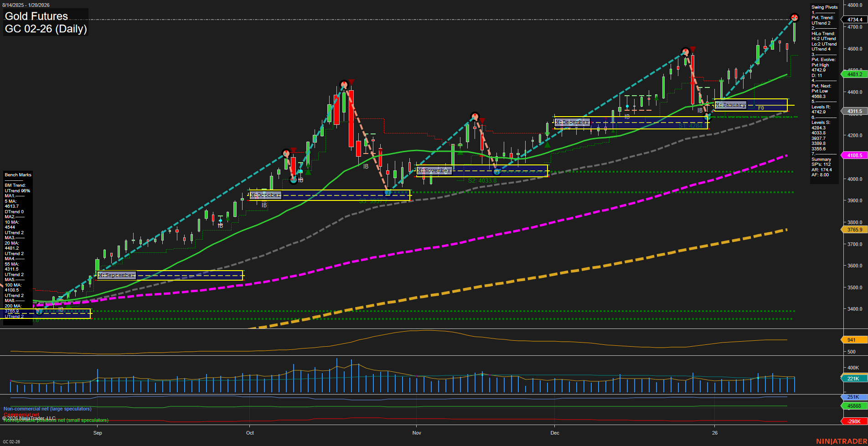This screenshot has height=446, width=868.
Task: Click the M:January monthly pivot label
Action: 731,104
